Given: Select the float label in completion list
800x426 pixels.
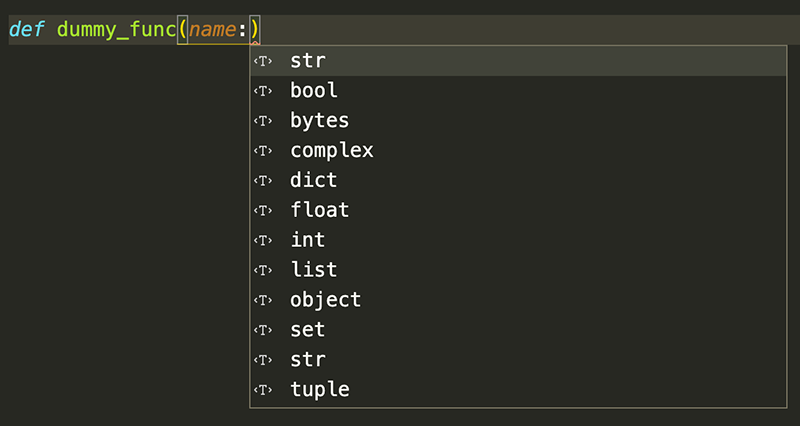Looking at the screenshot, I should click(319, 211).
